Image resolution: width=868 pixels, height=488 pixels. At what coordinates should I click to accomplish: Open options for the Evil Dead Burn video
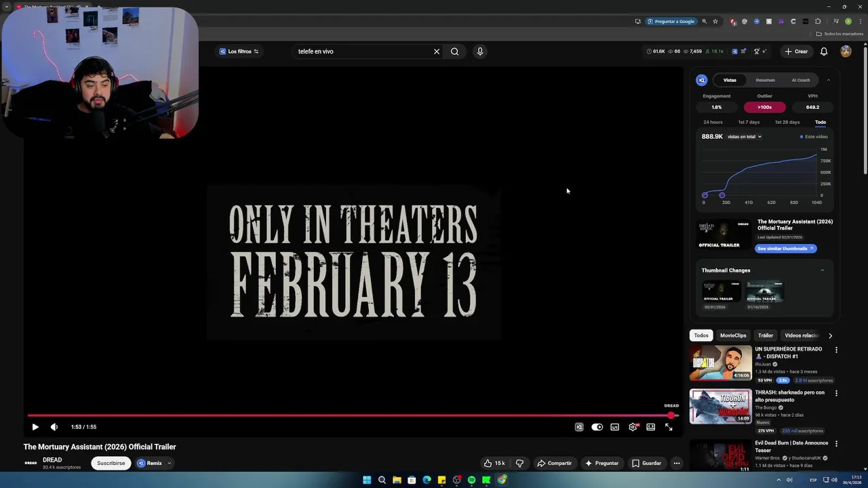(836, 444)
